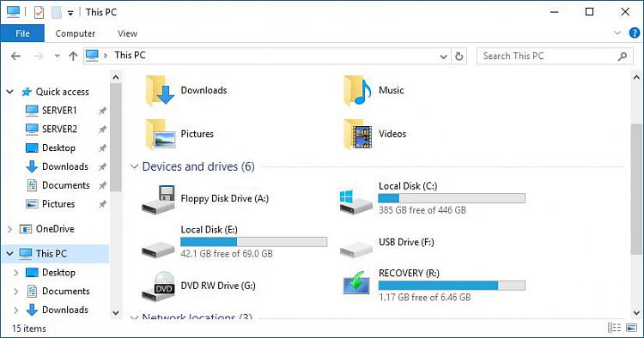The image size is (644, 338).
Task: Open the Music folder icon
Action: tap(358, 90)
